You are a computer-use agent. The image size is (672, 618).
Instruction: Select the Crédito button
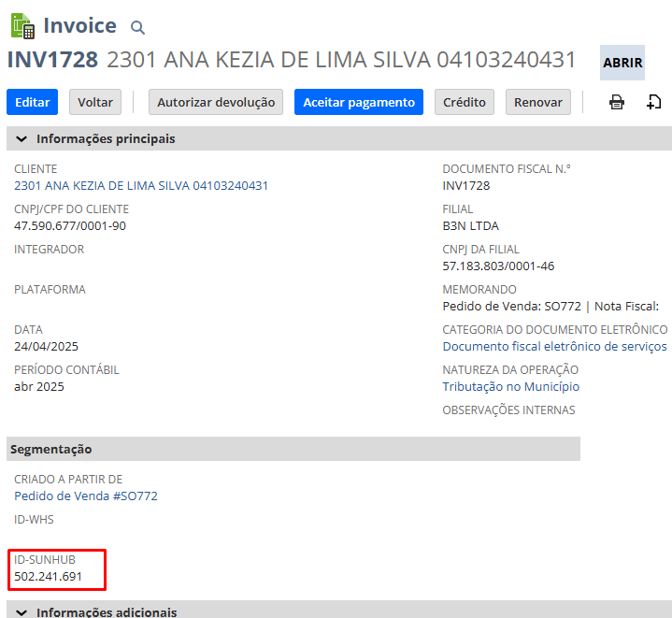tap(465, 102)
